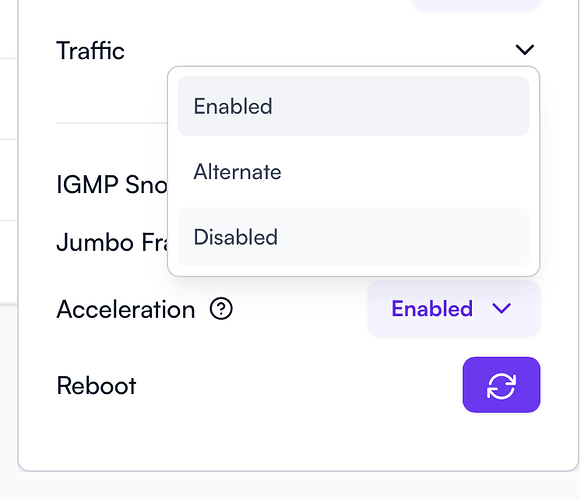The width and height of the screenshot is (580, 500).
Task: Click the Traffic section heading
Action: (90, 50)
